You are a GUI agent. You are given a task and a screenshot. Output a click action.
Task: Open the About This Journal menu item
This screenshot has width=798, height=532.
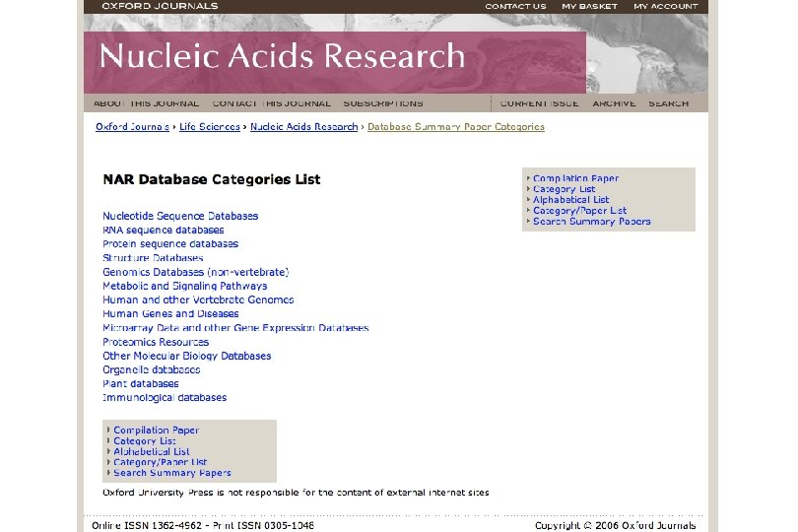[x=146, y=103]
